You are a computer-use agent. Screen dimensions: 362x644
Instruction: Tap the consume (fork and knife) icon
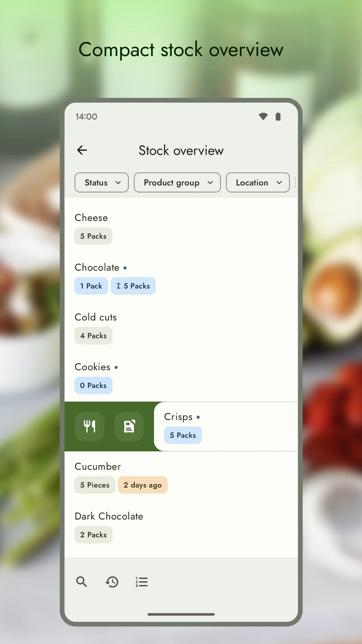pos(90,426)
